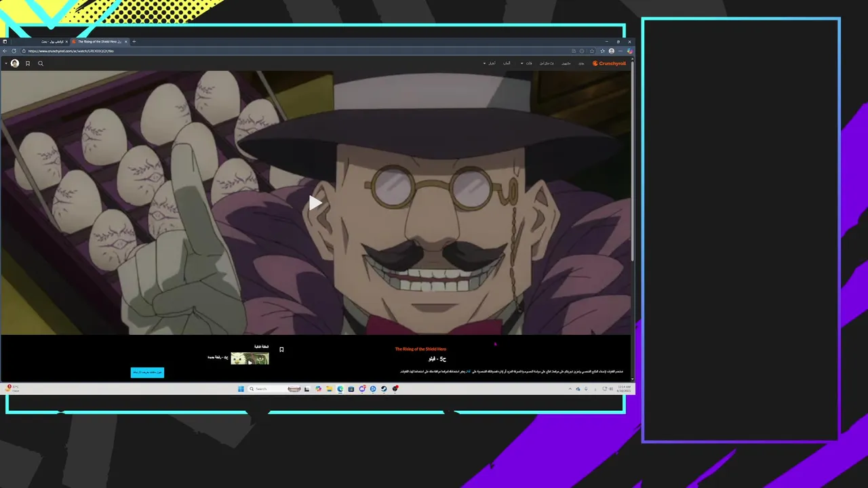
Task: Open the New nav item
Action: (581, 63)
